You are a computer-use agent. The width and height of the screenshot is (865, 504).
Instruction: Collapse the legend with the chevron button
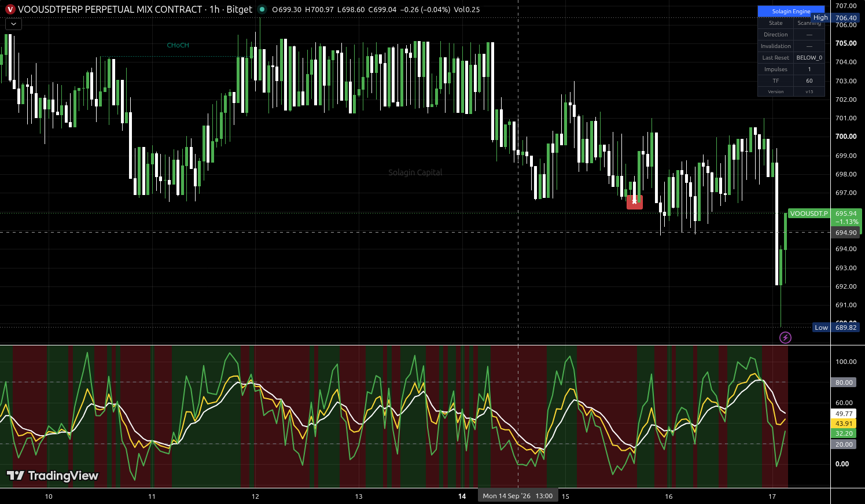pos(13,24)
